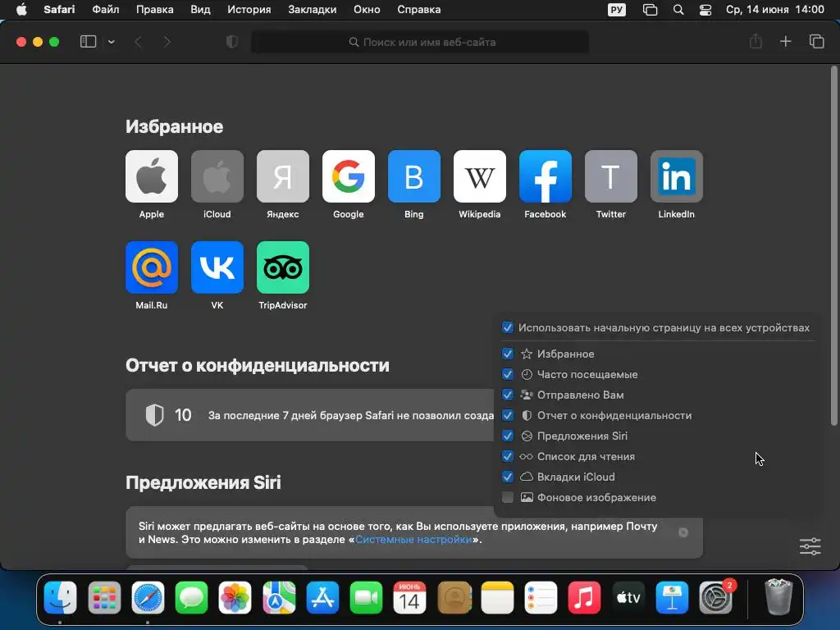The width and height of the screenshot is (840, 630).
Task: Go forward with the toolbar arrow
Action: coord(167,42)
